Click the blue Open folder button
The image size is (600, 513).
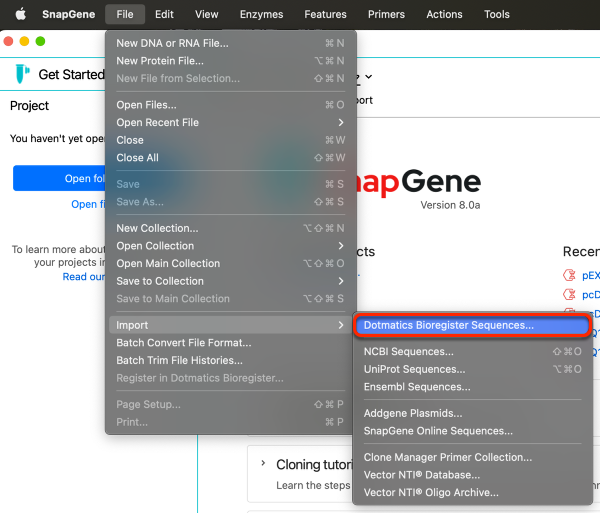(59, 178)
